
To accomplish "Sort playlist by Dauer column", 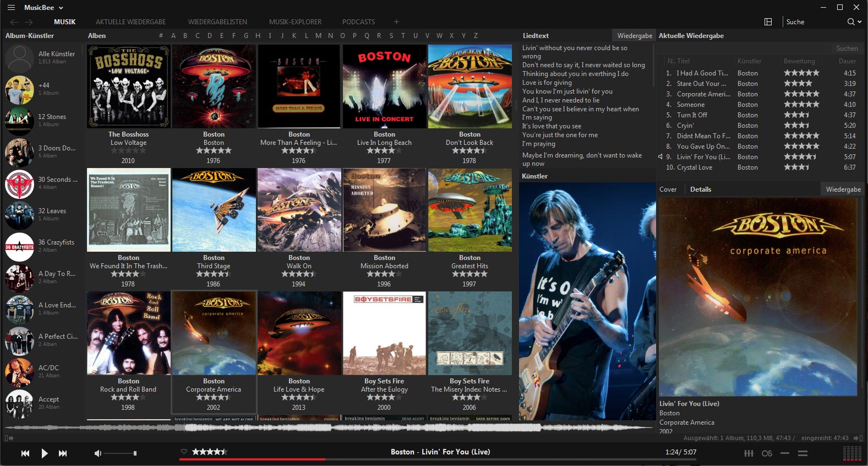I will (x=847, y=61).
